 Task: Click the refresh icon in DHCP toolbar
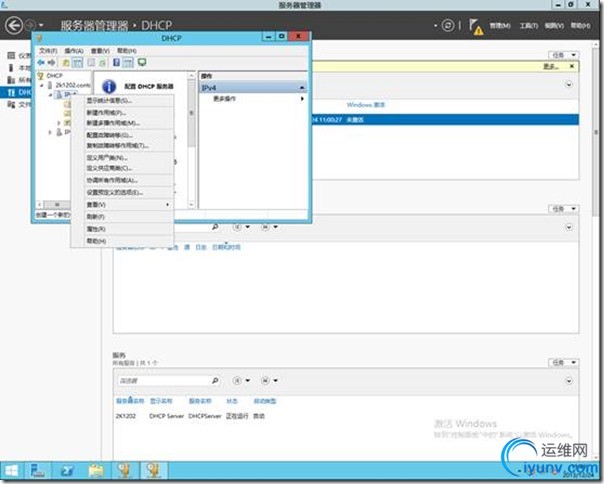click(102, 62)
